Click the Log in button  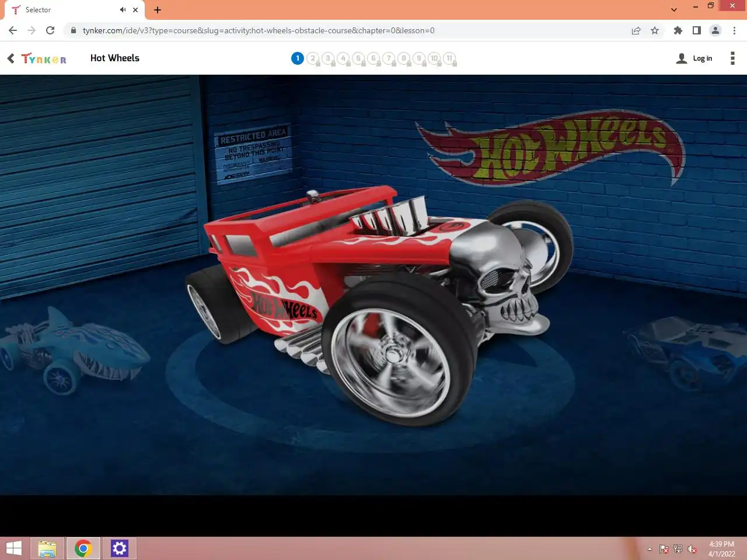pyautogui.click(x=694, y=58)
